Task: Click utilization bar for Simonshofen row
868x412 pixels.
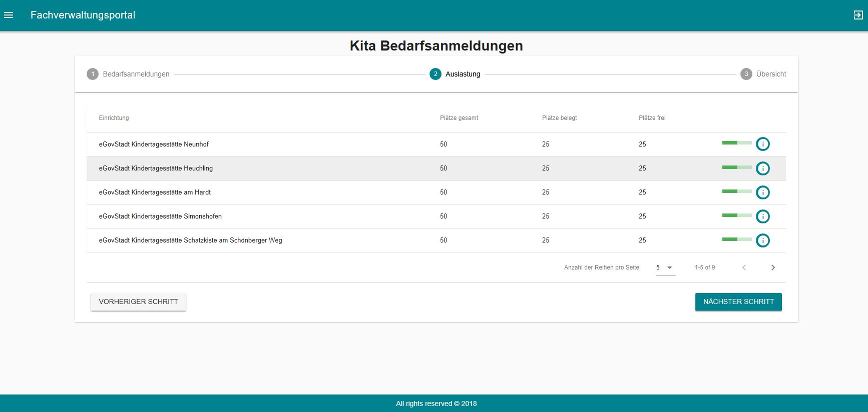Action: pos(736,215)
